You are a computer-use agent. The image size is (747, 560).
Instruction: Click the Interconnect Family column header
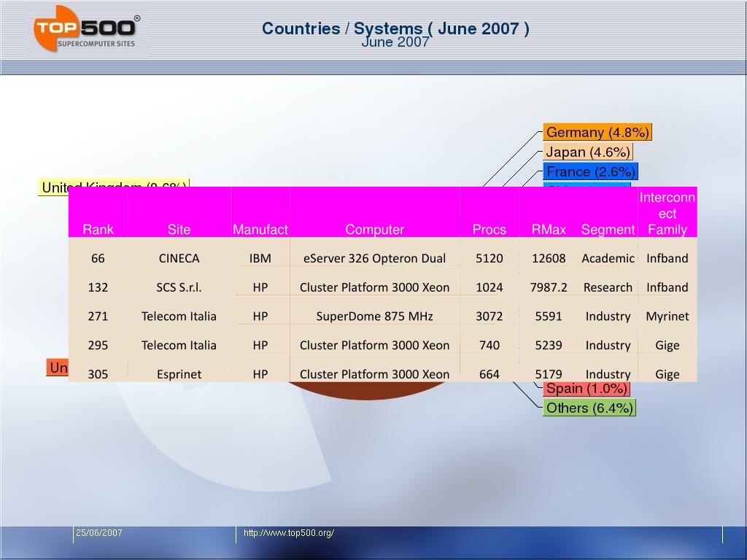[667, 214]
